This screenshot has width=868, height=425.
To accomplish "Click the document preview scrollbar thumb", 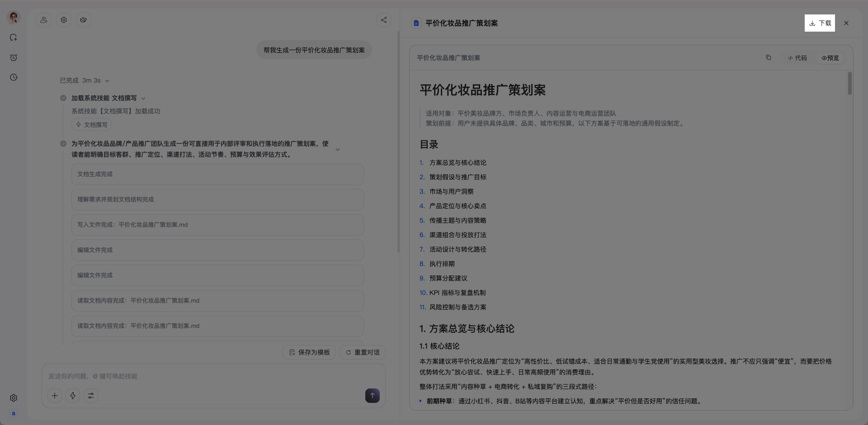I will [850, 83].
